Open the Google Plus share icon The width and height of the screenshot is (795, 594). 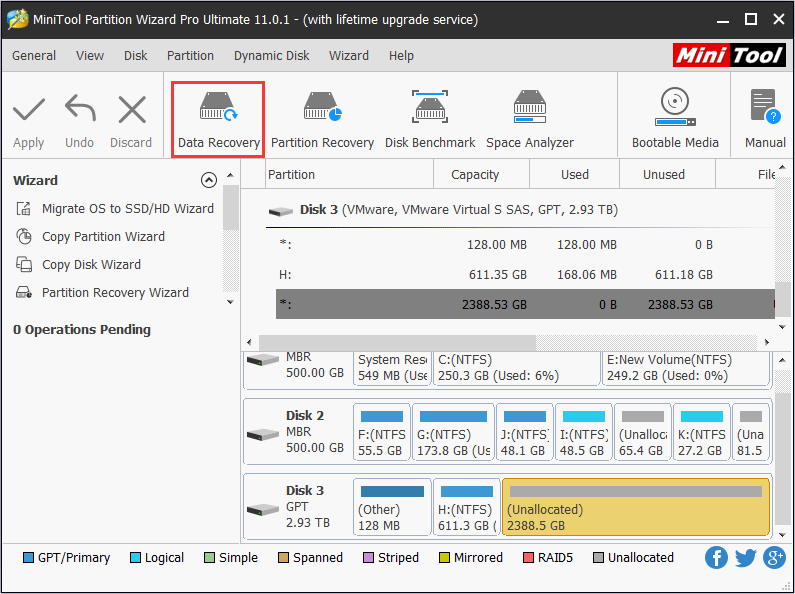tap(774, 558)
